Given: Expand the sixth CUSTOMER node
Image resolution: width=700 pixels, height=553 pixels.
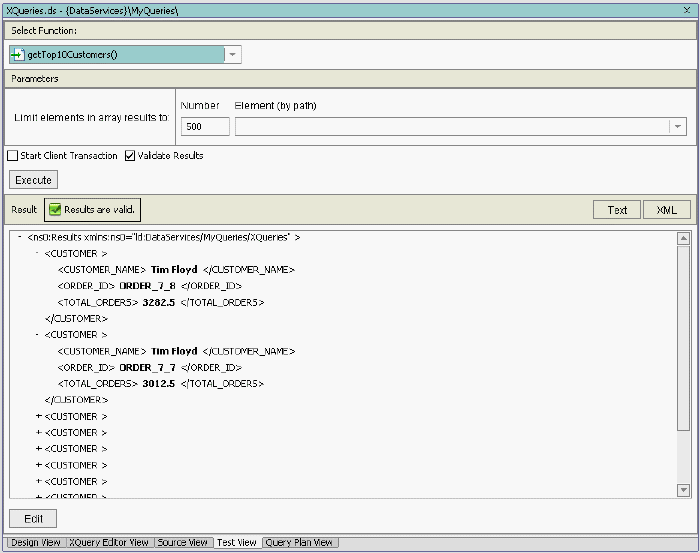Looking at the screenshot, I should pos(39,465).
